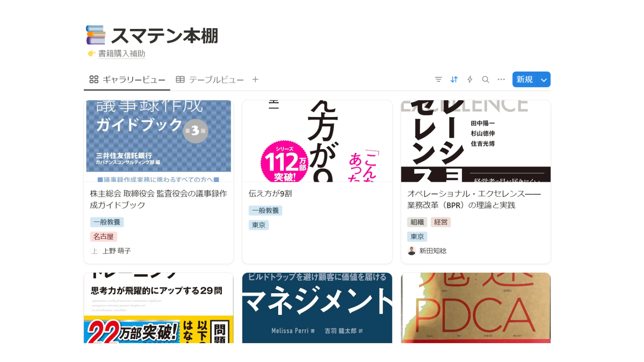The height and width of the screenshot is (362, 644).
Task: Open the three-dot view options menu
Action: (501, 80)
